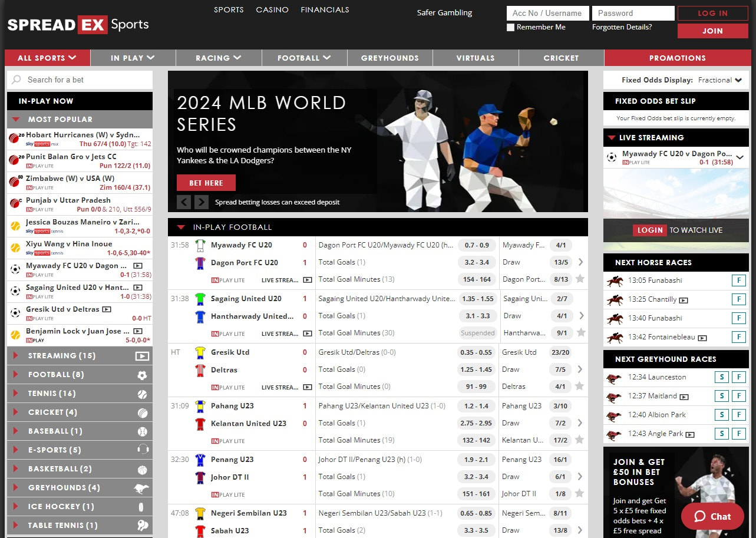Click horse icon for 13:05 Funabashi
756x538 pixels.
click(615, 281)
